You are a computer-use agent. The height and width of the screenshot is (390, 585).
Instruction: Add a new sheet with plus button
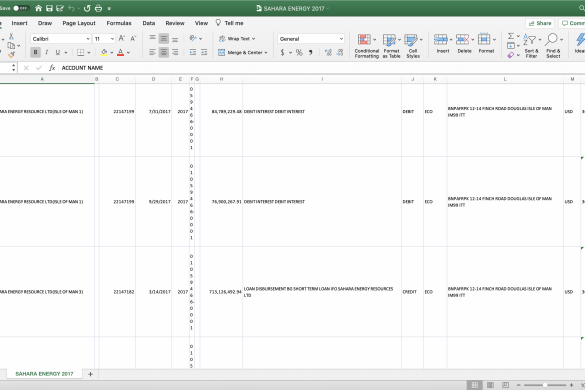click(90, 374)
